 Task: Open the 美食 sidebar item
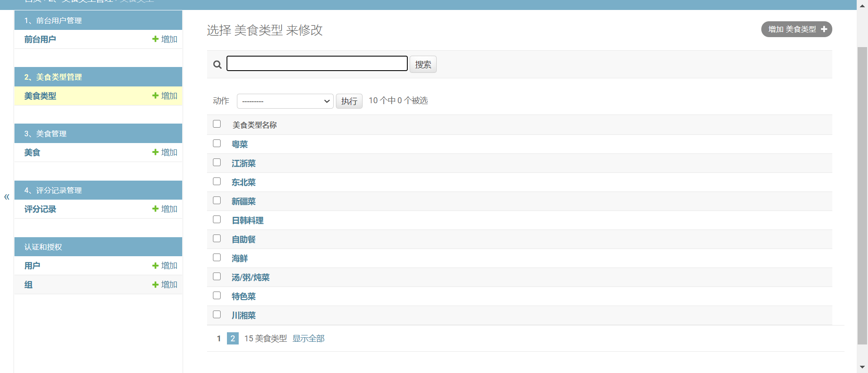32,153
